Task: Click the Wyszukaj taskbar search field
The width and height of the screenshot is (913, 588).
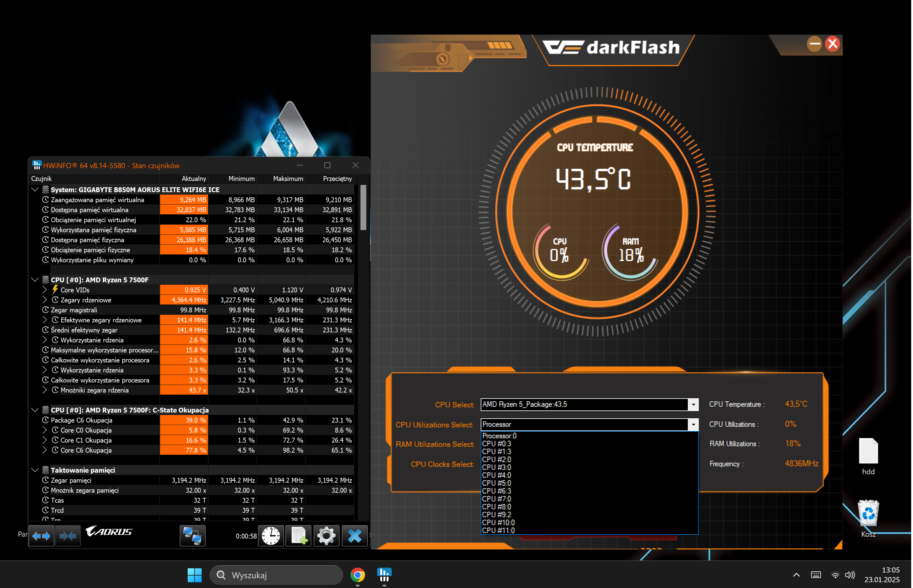Action: click(277, 575)
